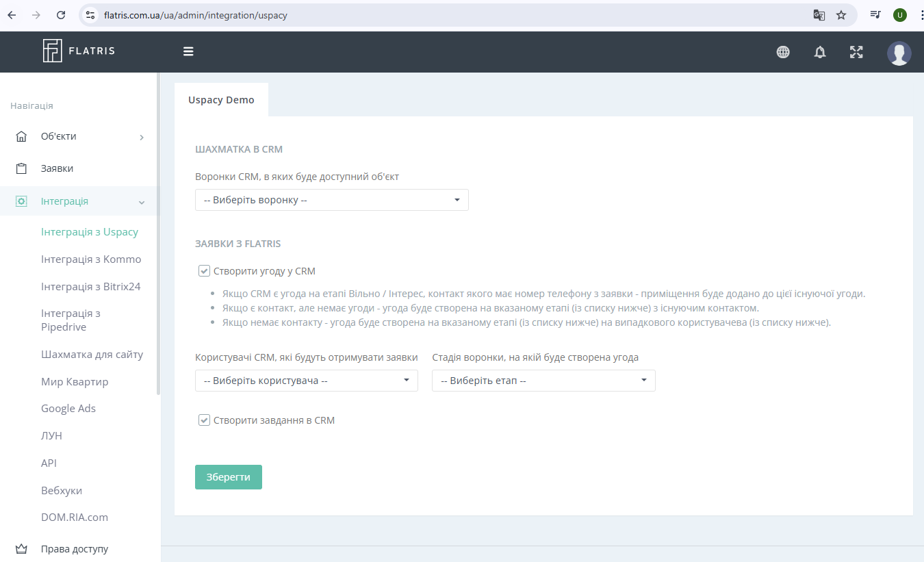Viewport: 924px width, 562px height.
Task: Click the Flatris logo
Action: click(78, 51)
